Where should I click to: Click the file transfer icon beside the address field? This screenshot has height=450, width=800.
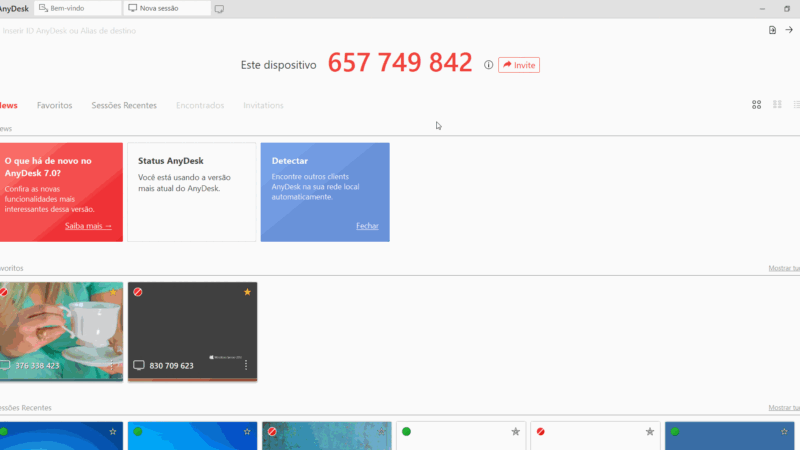pyautogui.click(x=772, y=30)
